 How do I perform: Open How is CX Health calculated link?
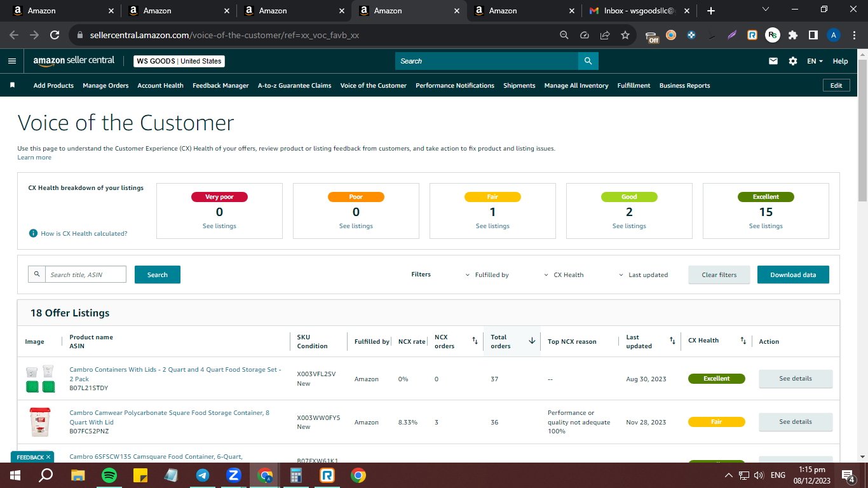(x=84, y=233)
